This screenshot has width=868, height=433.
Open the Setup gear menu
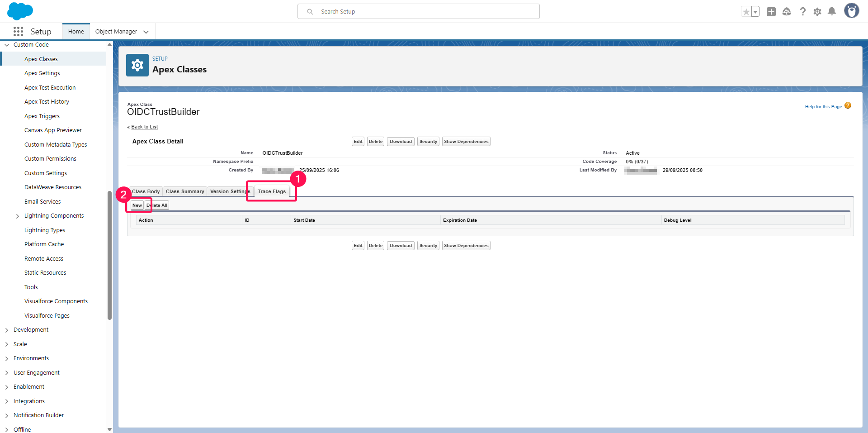click(817, 12)
